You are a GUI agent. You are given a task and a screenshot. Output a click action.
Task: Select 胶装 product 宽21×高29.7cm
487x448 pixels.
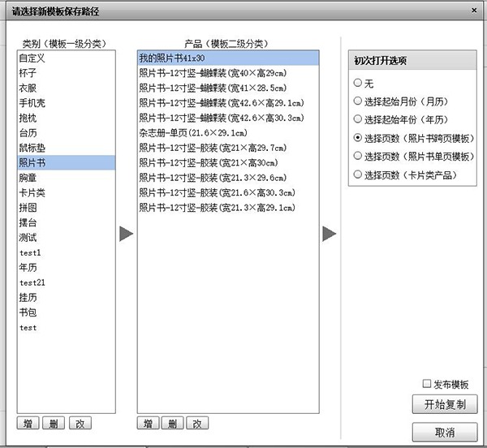228,148
